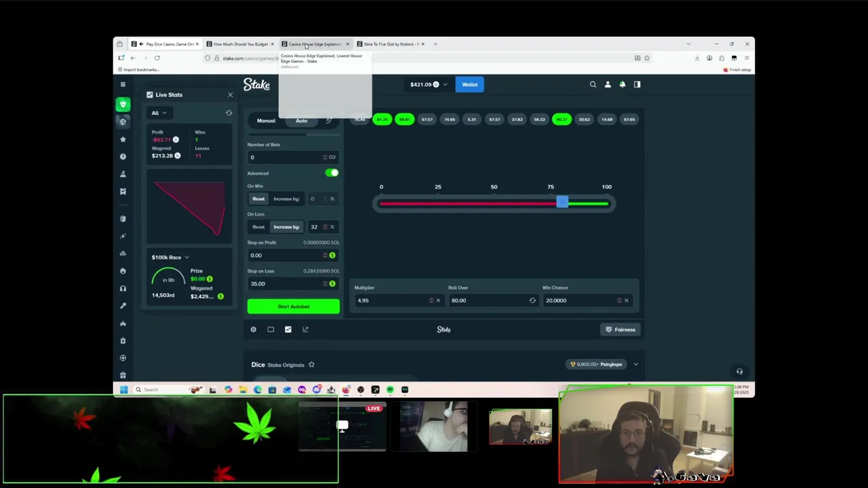Open the pop-out game icon
This screenshot has height=488, width=868.
(305, 329)
